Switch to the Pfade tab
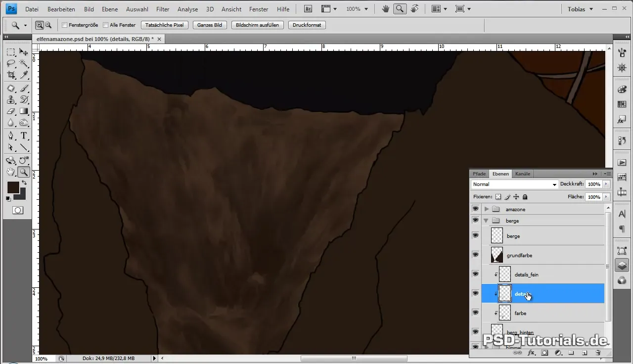The image size is (633, 364). 479,174
